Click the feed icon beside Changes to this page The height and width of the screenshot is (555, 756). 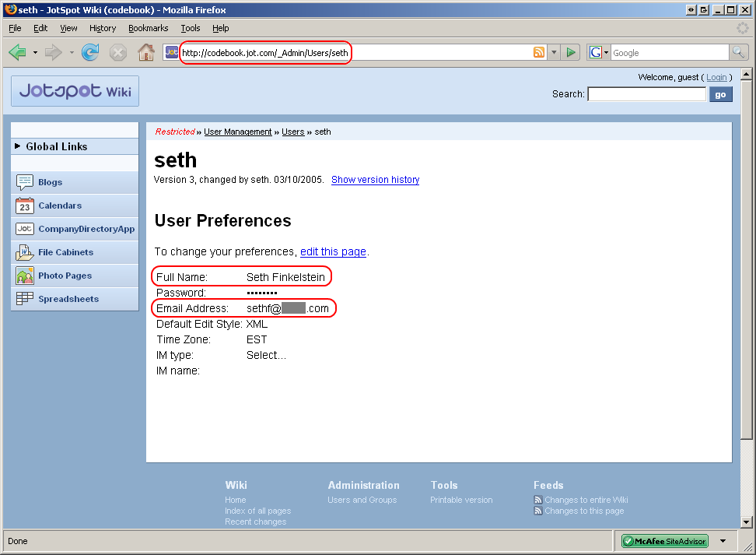tap(538, 511)
